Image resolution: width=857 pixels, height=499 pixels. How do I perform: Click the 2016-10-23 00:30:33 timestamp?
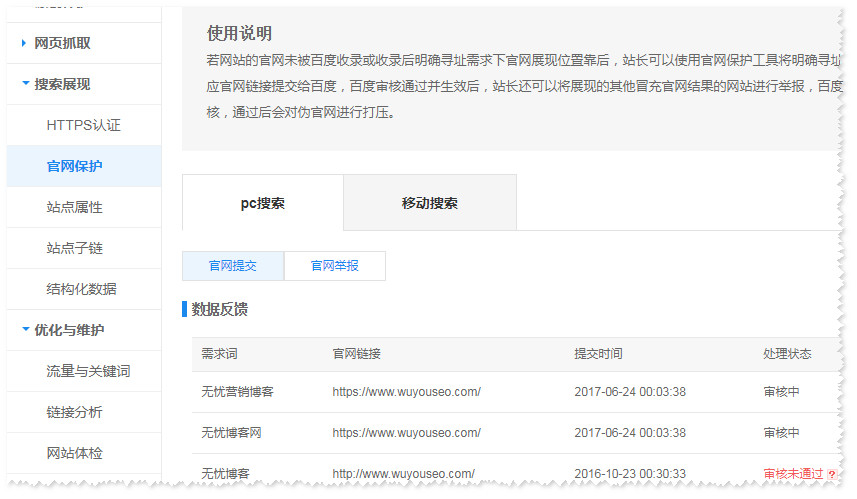coord(630,474)
